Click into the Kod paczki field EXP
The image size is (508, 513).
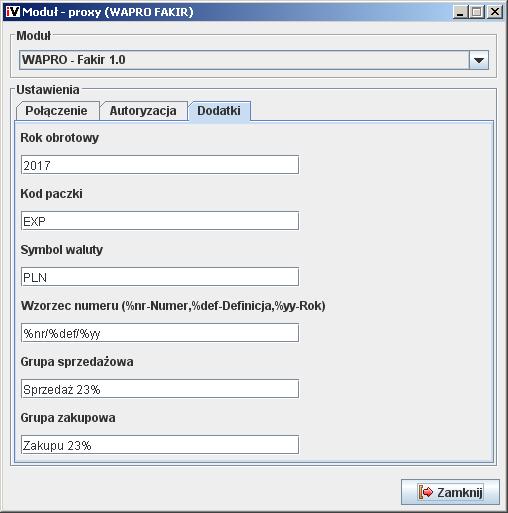(160, 221)
